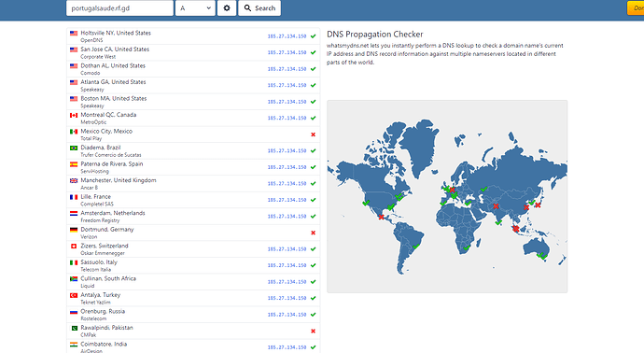Click the Atlanta GA green check icon
This screenshot has height=353, width=644.
coord(314,85)
